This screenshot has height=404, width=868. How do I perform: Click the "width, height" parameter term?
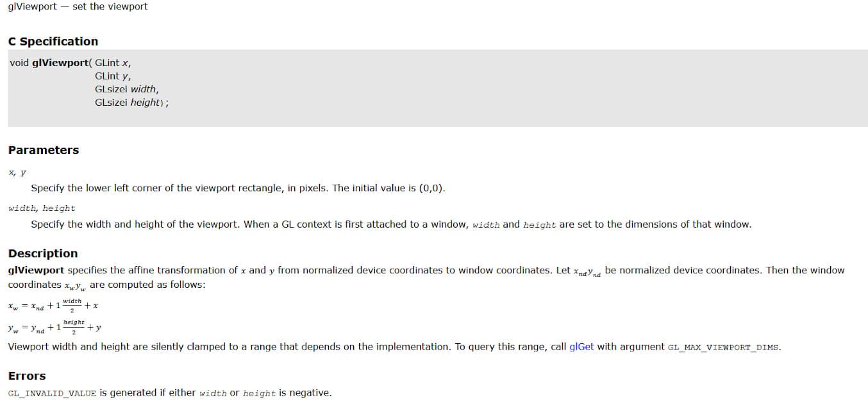tap(42, 208)
